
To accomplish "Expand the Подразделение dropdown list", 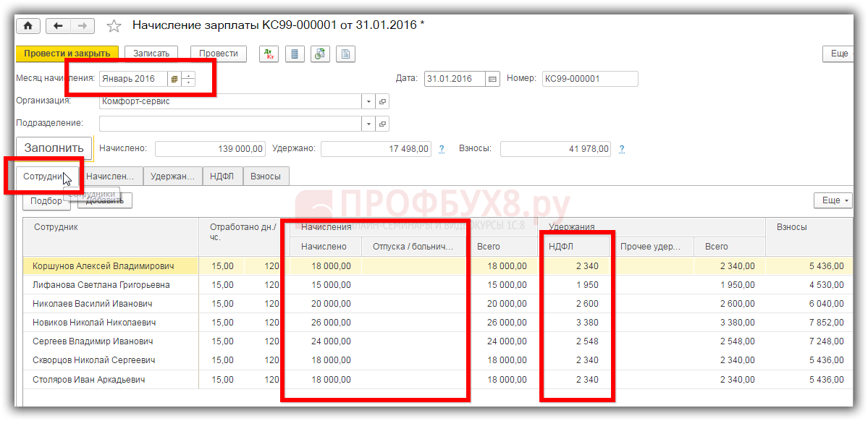I will click(368, 124).
